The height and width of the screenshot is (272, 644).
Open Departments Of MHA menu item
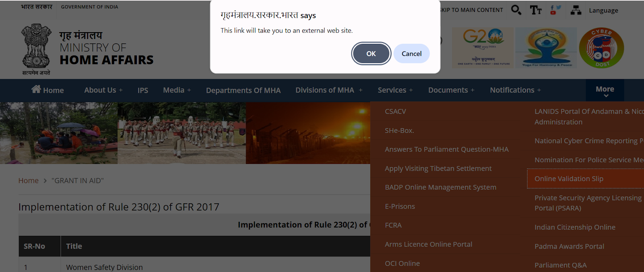tap(244, 90)
